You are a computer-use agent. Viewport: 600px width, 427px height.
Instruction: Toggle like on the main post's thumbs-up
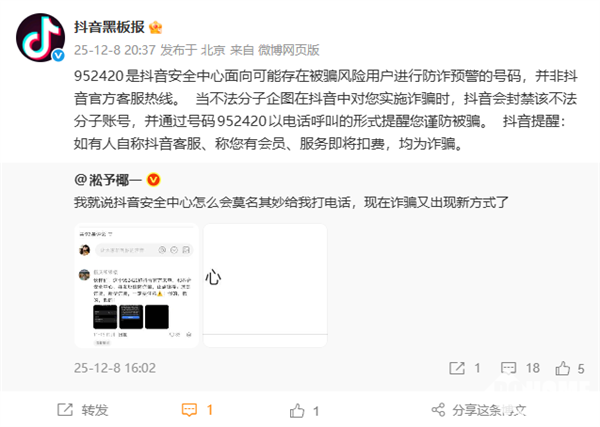[297, 410]
